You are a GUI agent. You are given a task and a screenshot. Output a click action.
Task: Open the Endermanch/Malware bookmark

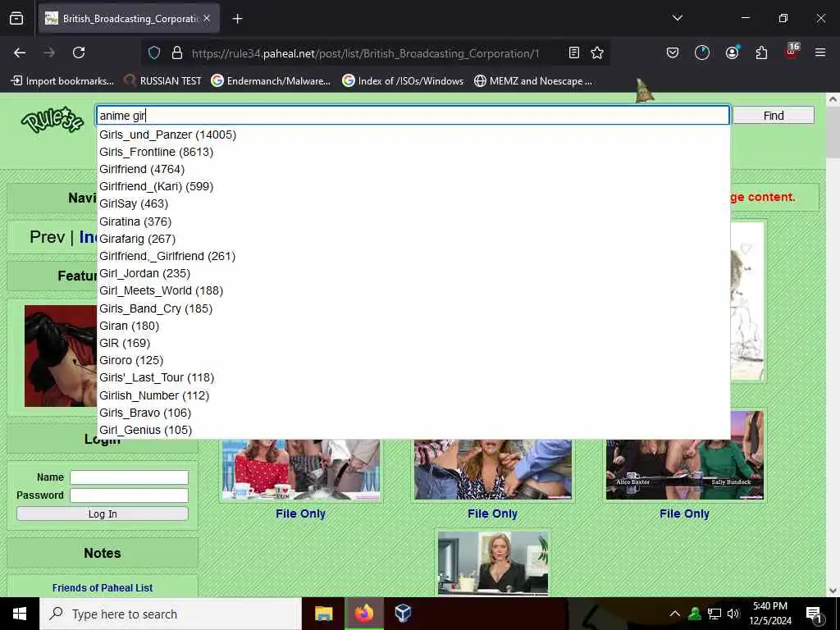[x=271, y=81]
